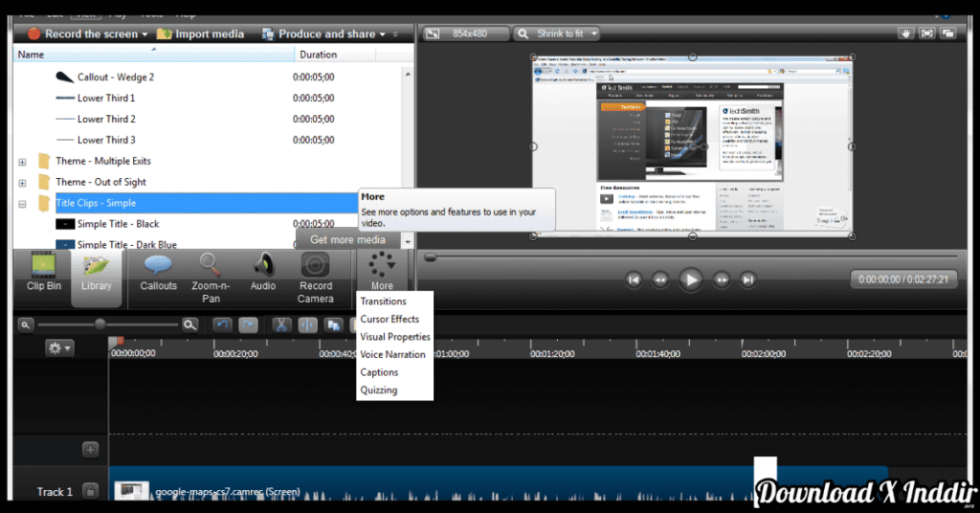This screenshot has width=980, height=513.
Task: Open the Record the screen dropdown arrow
Action: pyautogui.click(x=145, y=34)
